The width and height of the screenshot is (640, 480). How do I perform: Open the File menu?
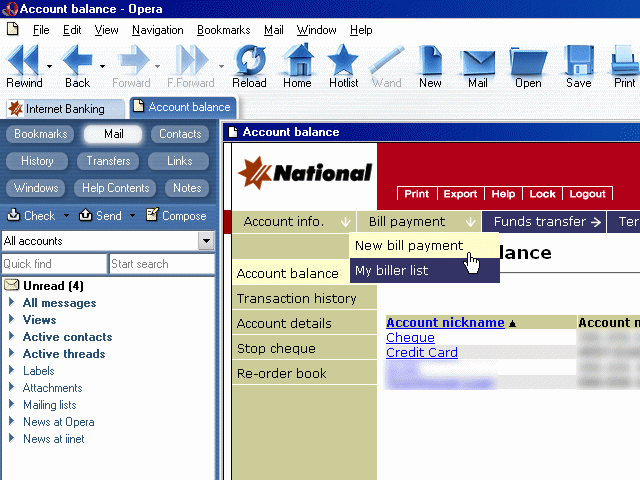(41, 30)
